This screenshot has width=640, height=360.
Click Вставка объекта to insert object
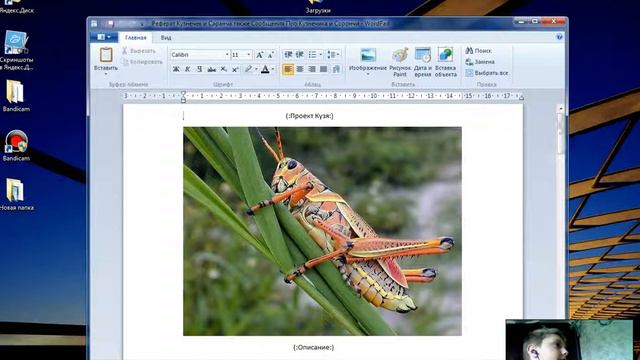445,62
